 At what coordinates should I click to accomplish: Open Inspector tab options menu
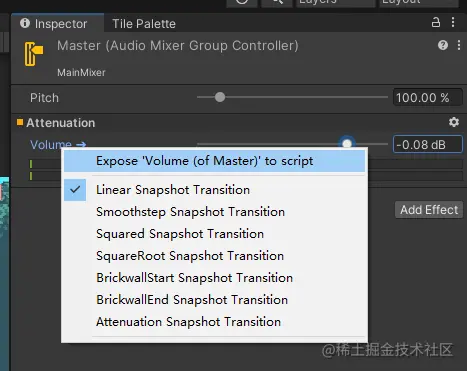click(x=453, y=22)
